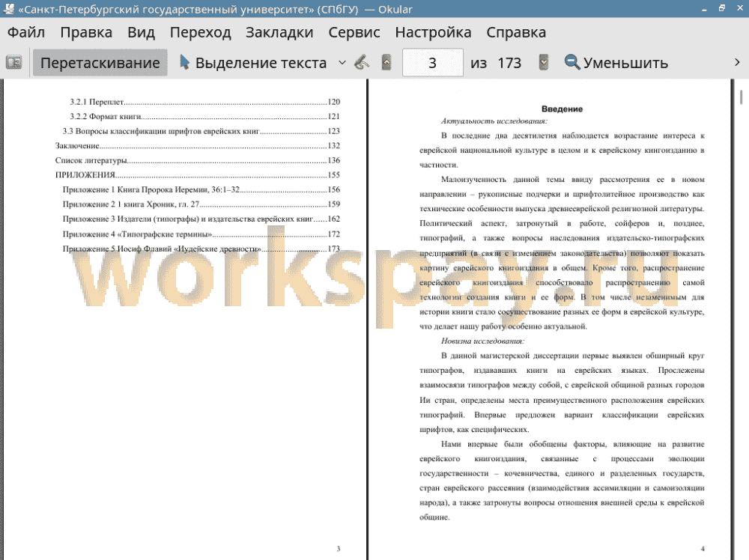Open the Файл menu
This screenshot has height=560, width=749.
coord(26,32)
